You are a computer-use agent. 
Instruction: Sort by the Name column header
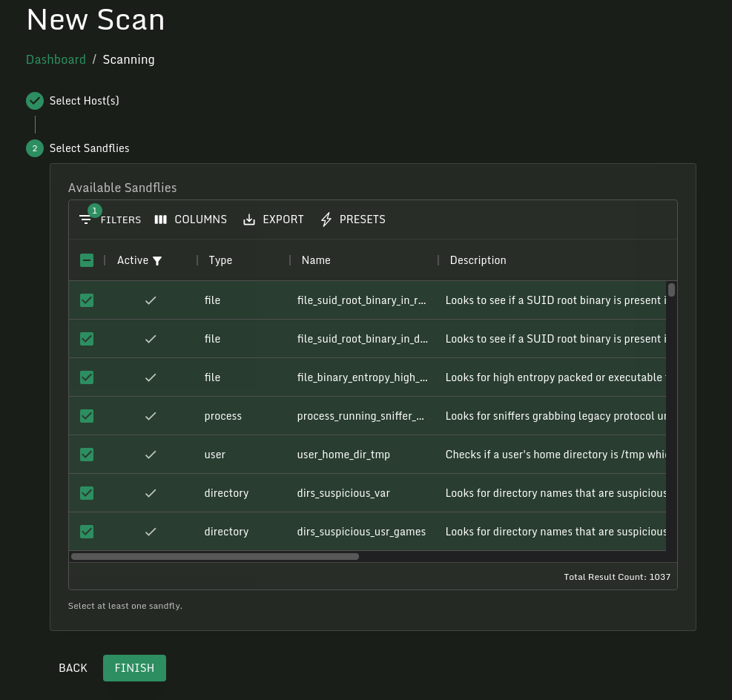pos(316,260)
